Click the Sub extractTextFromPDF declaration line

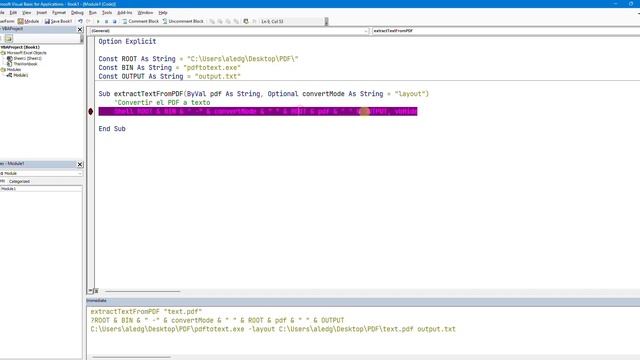(264, 94)
